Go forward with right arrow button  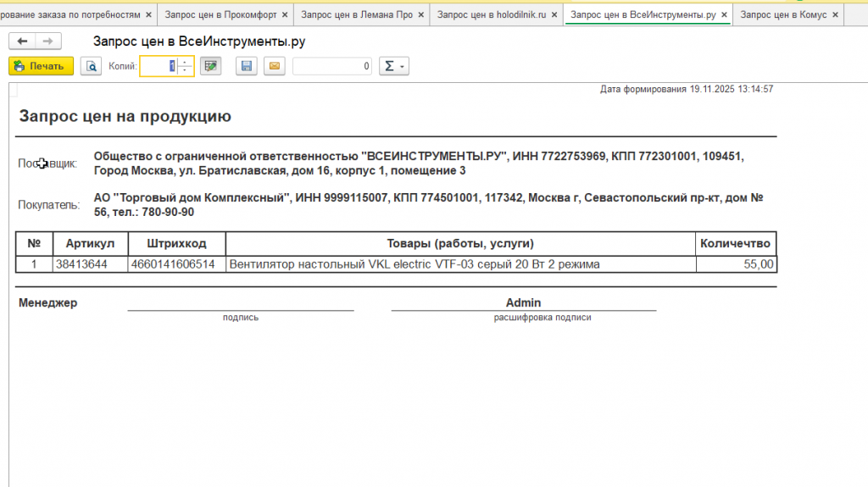point(48,41)
